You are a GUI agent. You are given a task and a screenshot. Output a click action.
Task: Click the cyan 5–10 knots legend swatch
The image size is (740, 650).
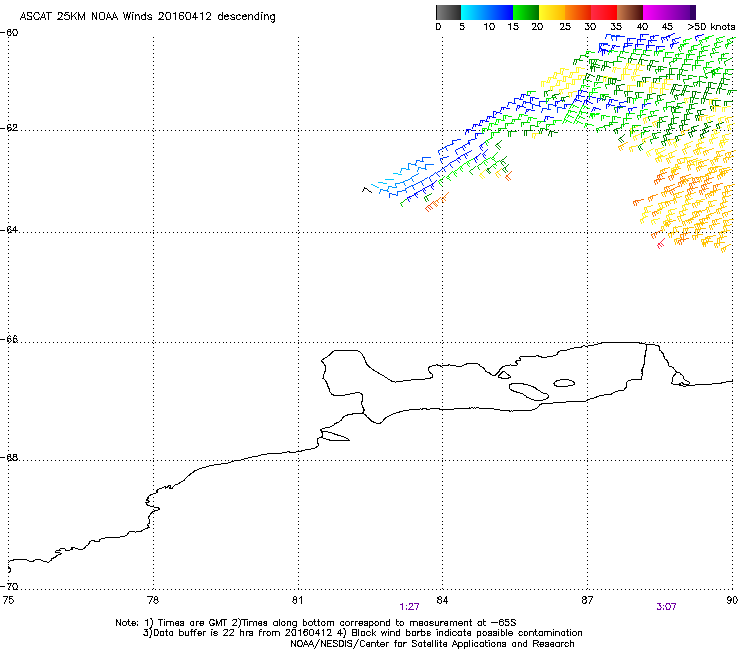[474, 12]
